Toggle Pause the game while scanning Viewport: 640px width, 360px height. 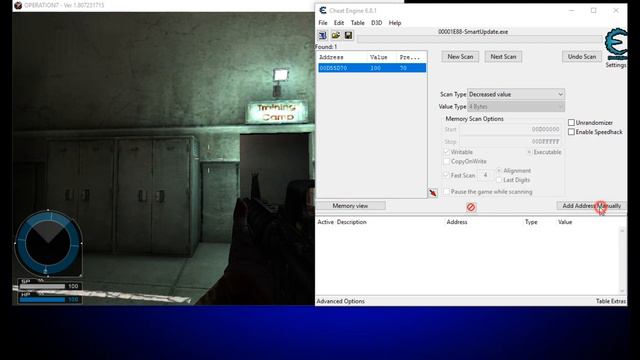coord(447,191)
